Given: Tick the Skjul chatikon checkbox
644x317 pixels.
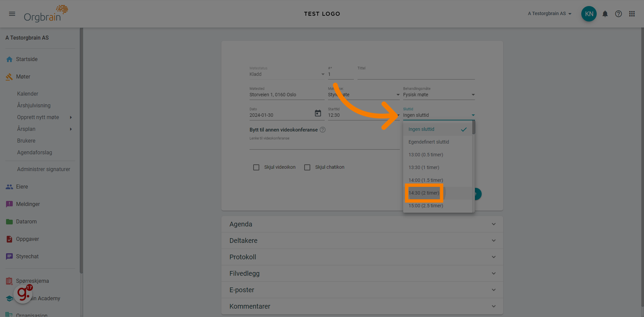Looking at the screenshot, I should point(307,167).
